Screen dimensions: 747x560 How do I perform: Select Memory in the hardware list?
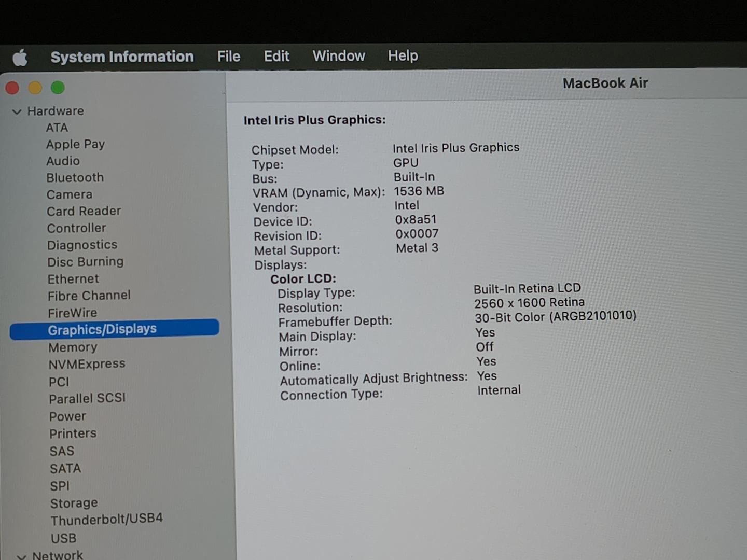tap(73, 347)
